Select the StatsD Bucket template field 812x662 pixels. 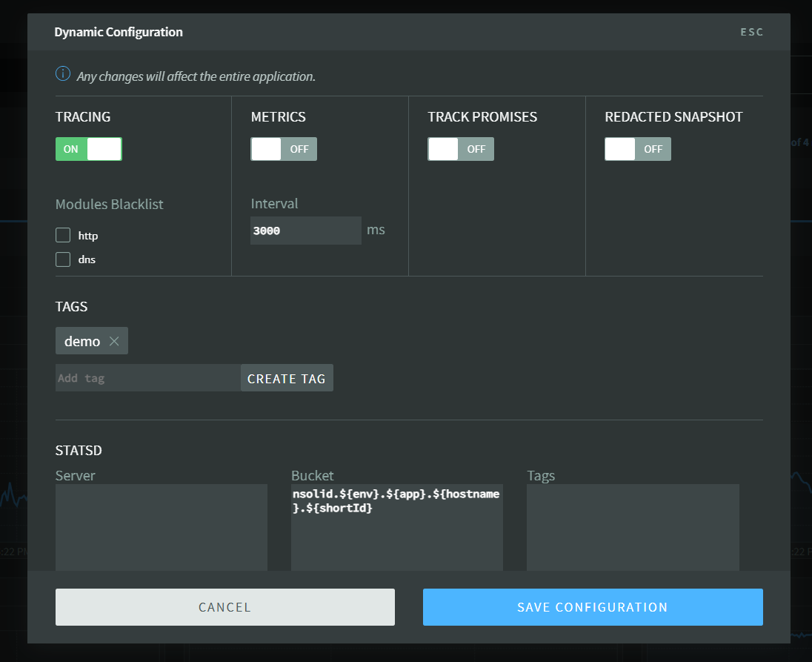pos(397,527)
